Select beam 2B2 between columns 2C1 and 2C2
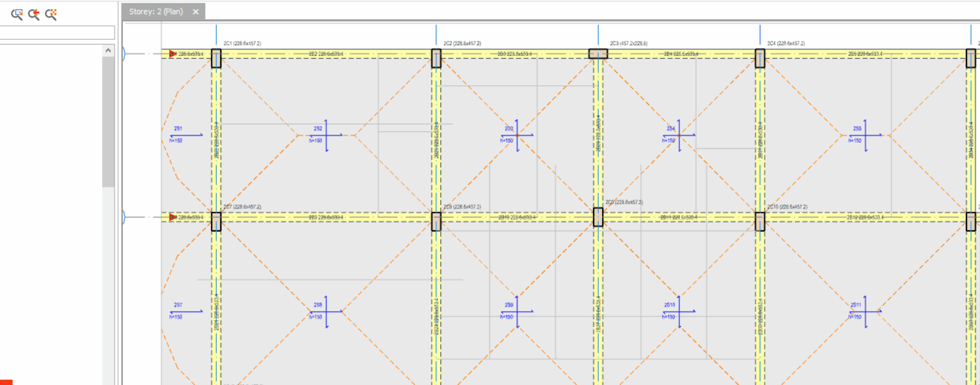Screen dimensions: 980x385 pos(326,54)
